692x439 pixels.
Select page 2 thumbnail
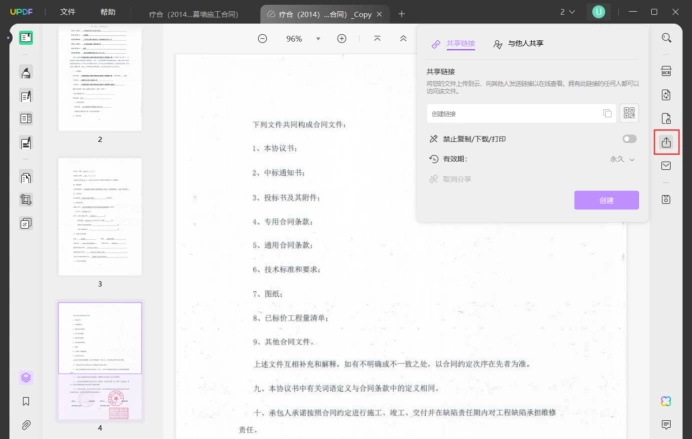(100, 79)
